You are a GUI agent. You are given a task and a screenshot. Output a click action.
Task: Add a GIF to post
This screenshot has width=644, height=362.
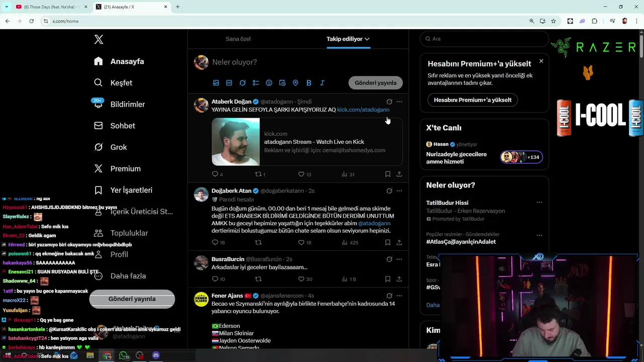click(x=229, y=83)
